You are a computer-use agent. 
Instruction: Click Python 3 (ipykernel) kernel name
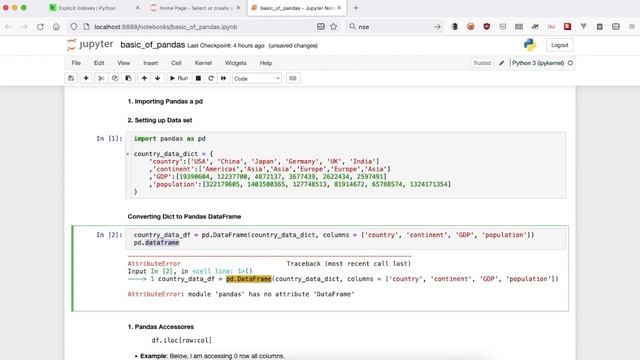click(538, 63)
